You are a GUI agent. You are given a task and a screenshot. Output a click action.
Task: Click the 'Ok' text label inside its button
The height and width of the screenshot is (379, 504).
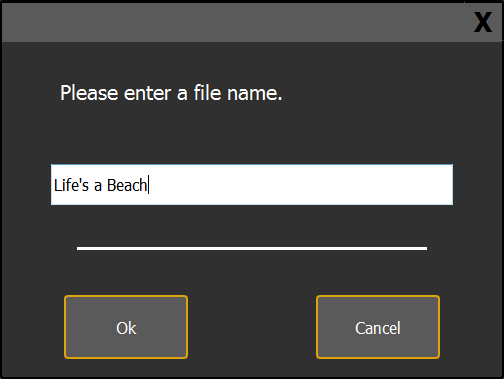tap(126, 328)
